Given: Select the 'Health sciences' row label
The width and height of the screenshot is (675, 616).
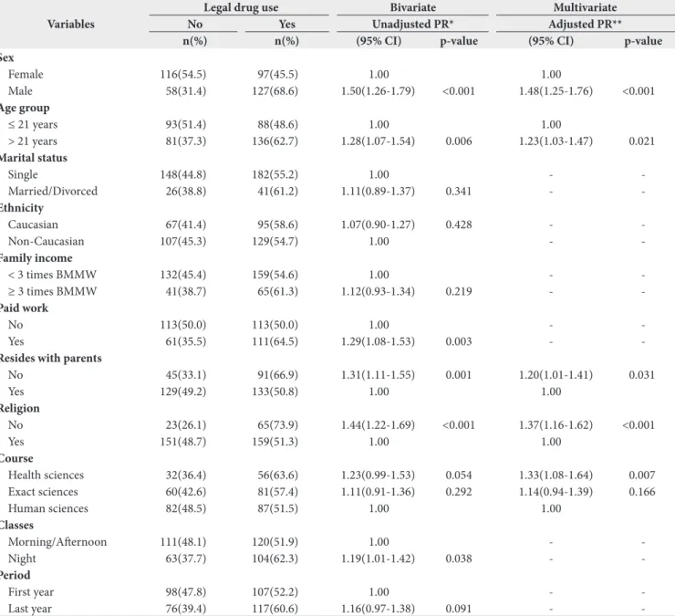Looking at the screenshot, I should (46, 475).
